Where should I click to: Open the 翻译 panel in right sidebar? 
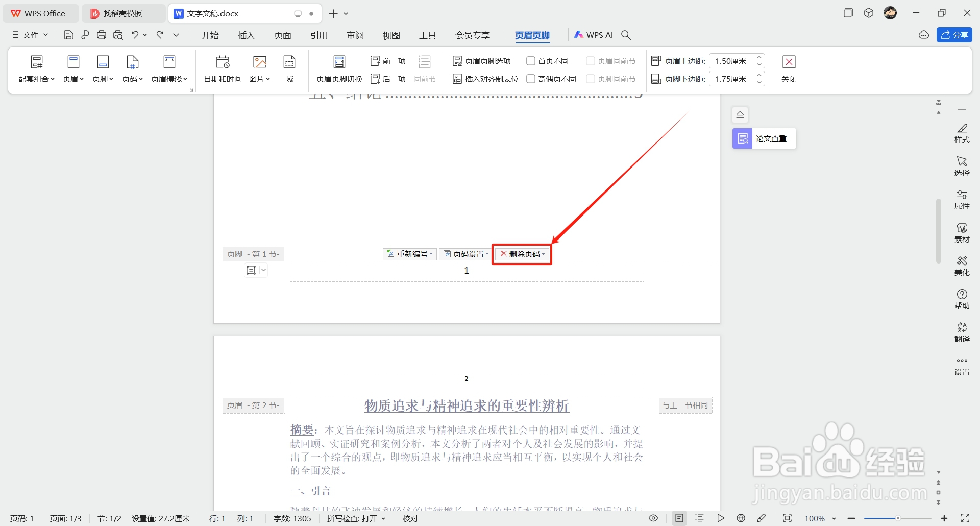(962, 331)
